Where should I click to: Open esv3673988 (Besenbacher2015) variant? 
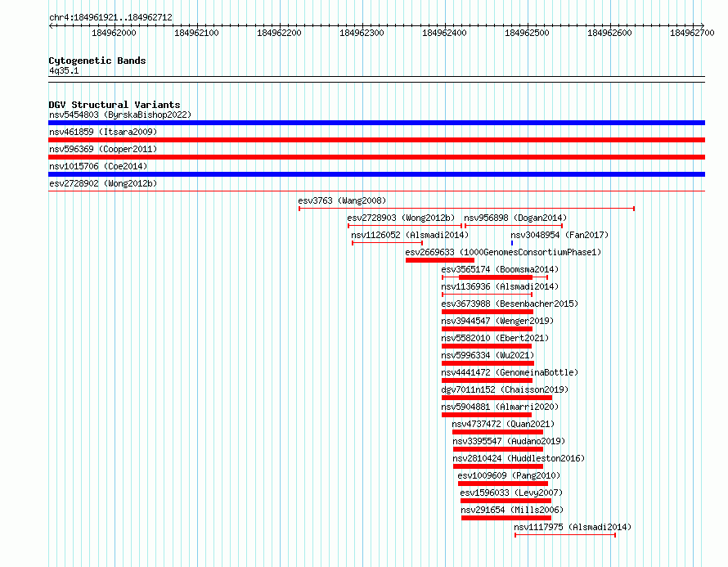click(x=510, y=304)
